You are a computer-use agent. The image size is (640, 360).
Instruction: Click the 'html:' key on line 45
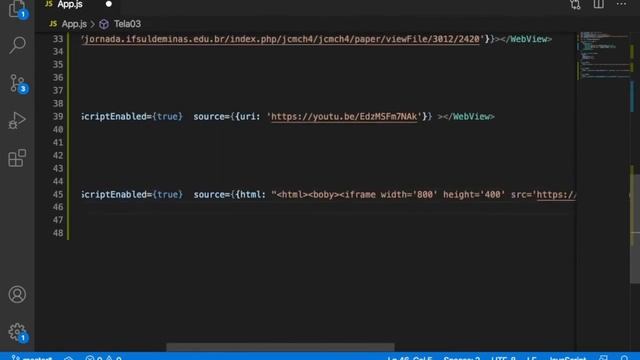253,195
